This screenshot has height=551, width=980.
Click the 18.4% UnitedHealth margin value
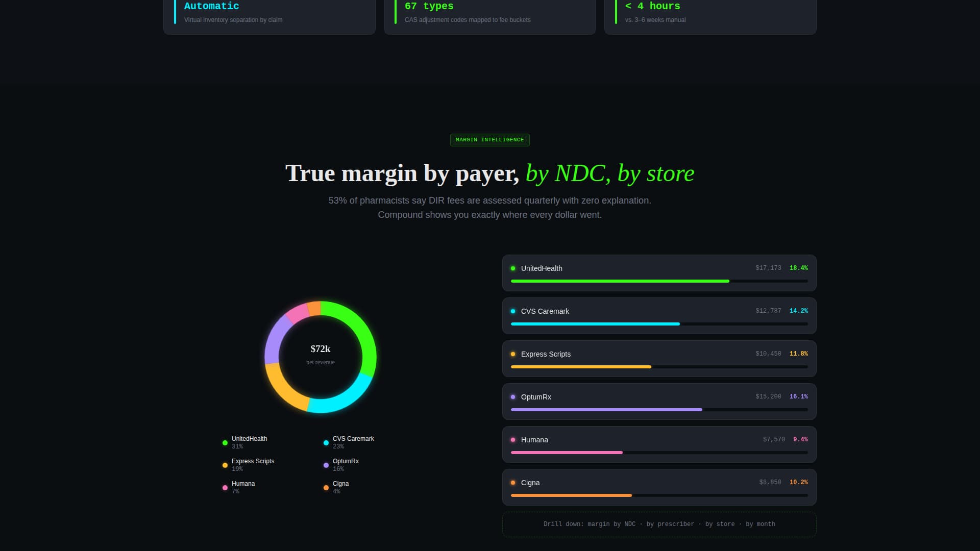coord(799,268)
